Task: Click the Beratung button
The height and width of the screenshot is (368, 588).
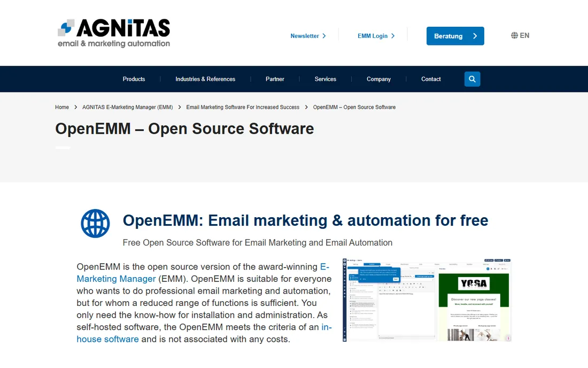Action: click(455, 36)
